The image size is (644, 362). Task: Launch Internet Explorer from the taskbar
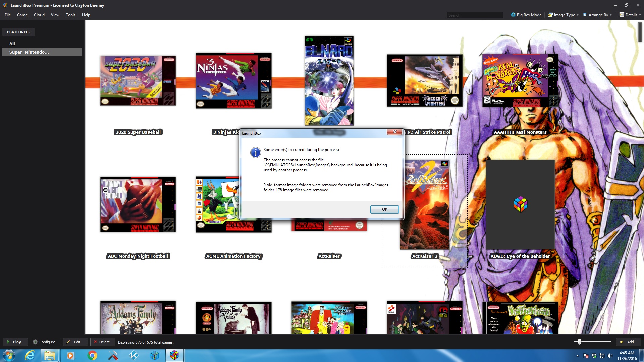(30, 355)
